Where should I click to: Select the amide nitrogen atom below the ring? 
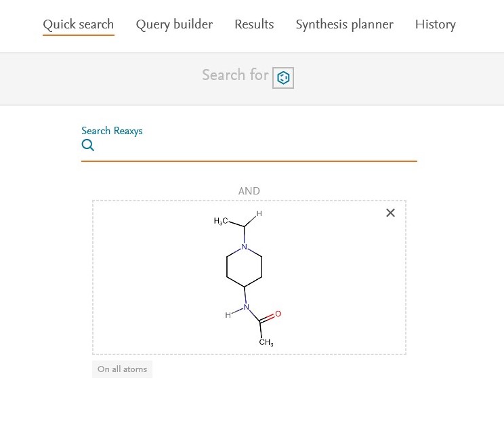click(x=246, y=308)
